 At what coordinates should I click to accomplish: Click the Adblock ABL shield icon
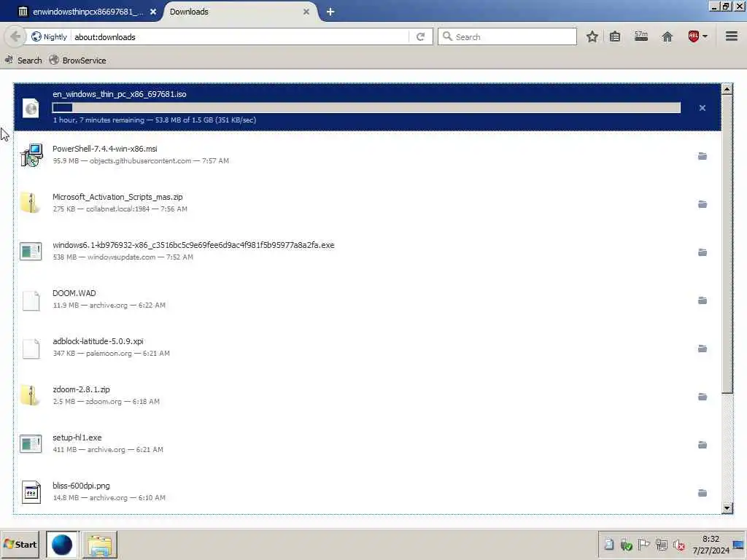coord(694,36)
